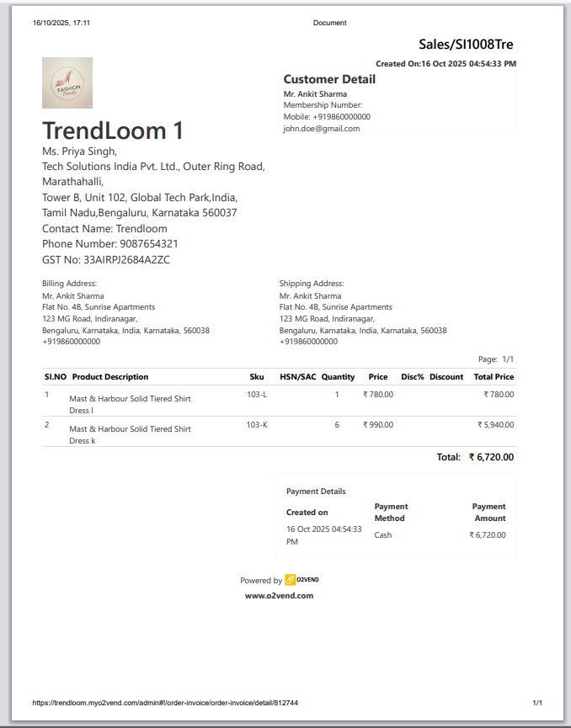Click the Billing Address: label
The width and height of the screenshot is (571, 728).
(x=70, y=284)
